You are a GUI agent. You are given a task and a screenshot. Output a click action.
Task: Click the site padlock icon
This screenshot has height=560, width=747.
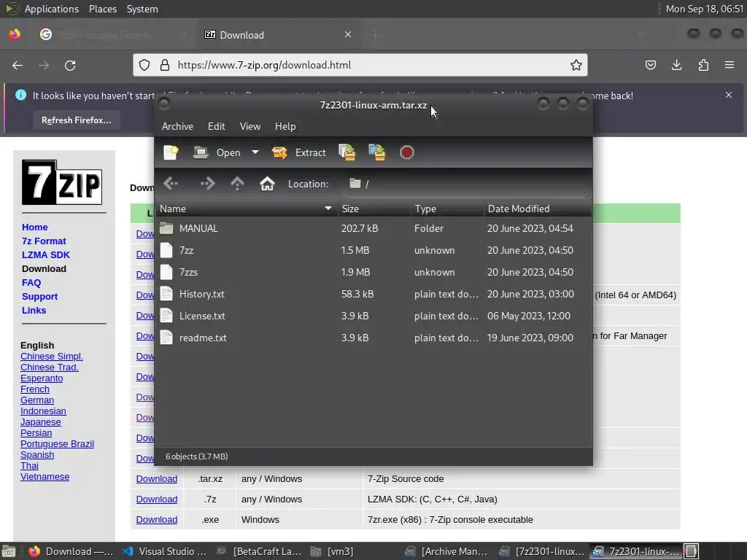coord(165,65)
